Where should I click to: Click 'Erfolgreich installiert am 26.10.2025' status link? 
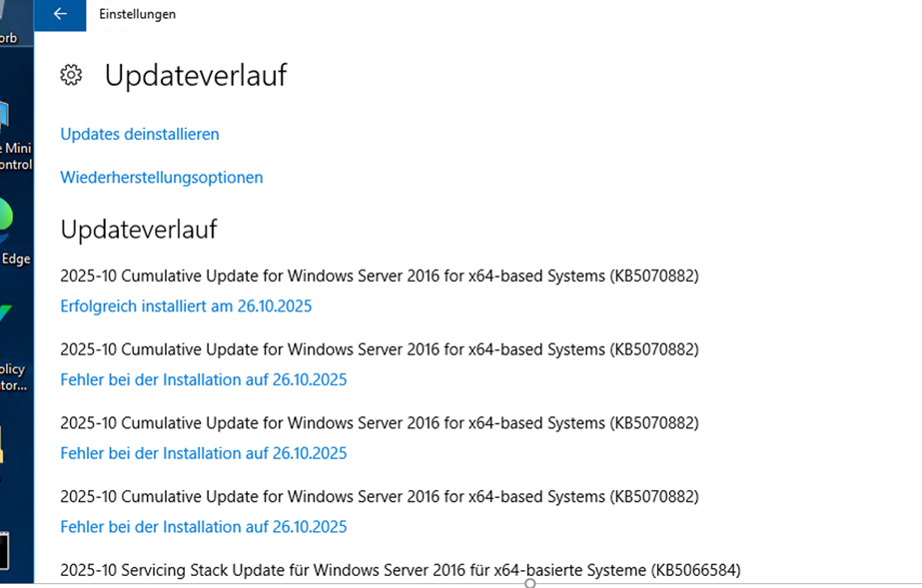tap(186, 306)
